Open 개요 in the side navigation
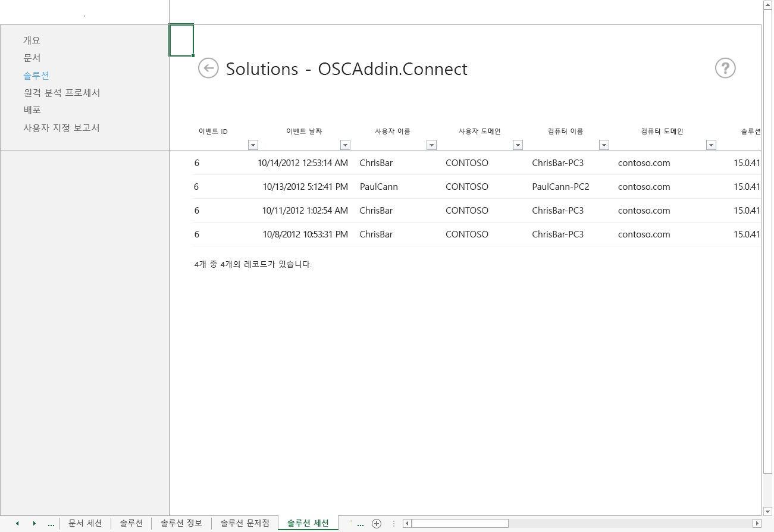The width and height of the screenshot is (774, 532). (32, 40)
